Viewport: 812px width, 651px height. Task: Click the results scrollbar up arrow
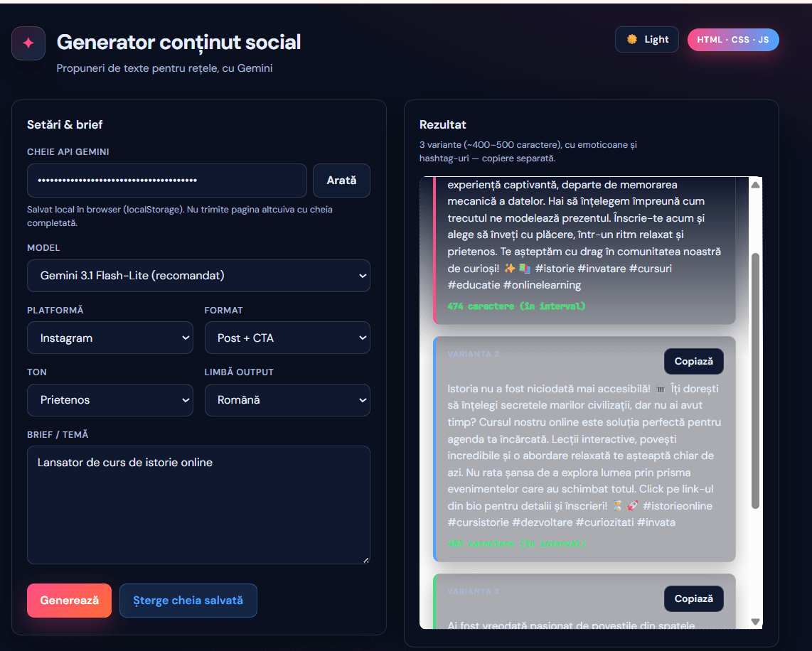tap(755, 185)
